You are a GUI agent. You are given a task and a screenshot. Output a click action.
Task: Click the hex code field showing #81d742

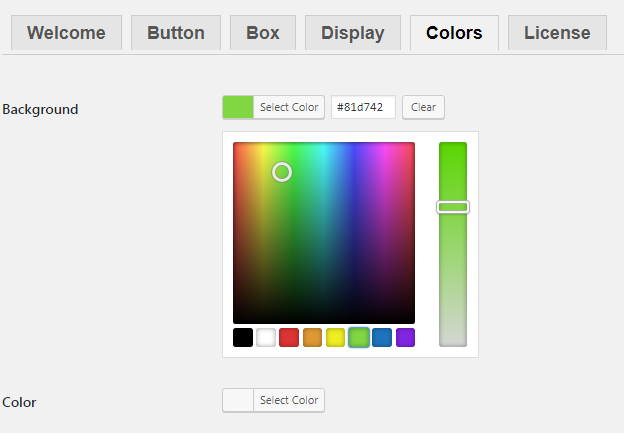(x=363, y=107)
